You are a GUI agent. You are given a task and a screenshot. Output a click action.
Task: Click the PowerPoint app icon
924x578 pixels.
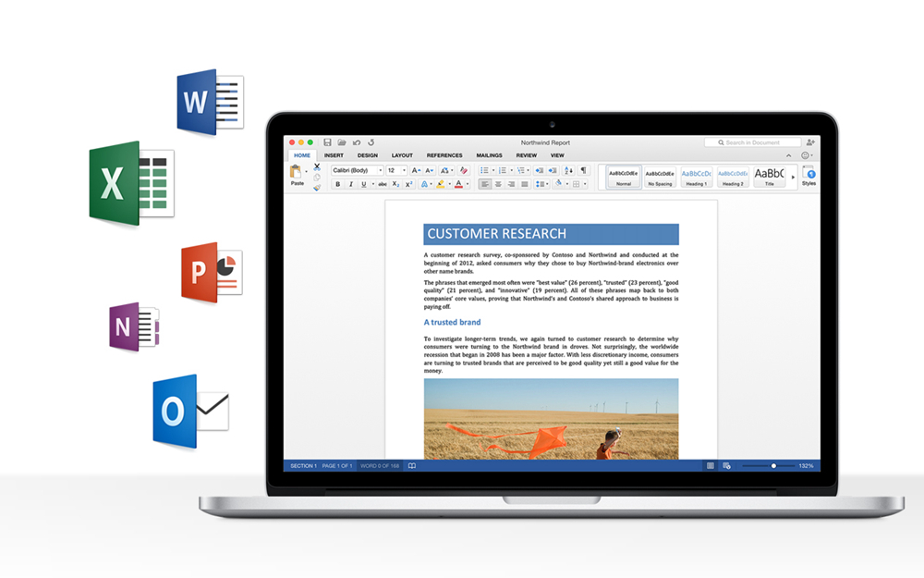coord(213,273)
